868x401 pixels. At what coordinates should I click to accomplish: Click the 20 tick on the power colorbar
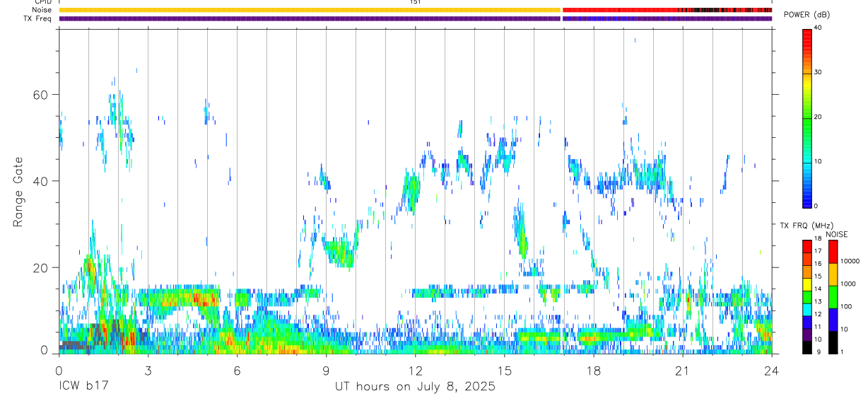818,117
